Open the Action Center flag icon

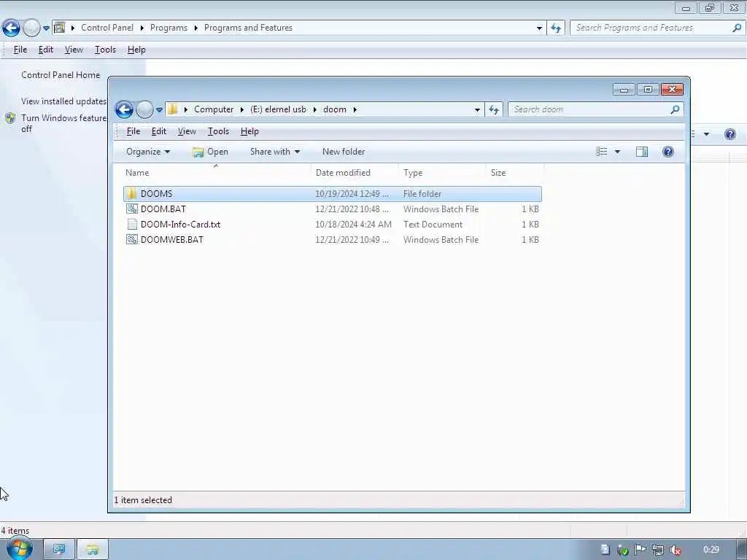point(640,550)
